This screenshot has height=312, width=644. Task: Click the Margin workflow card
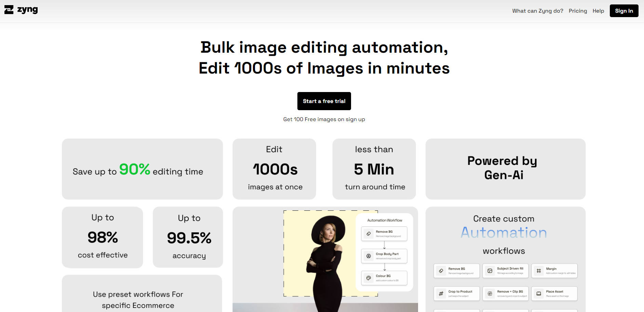pos(554,271)
